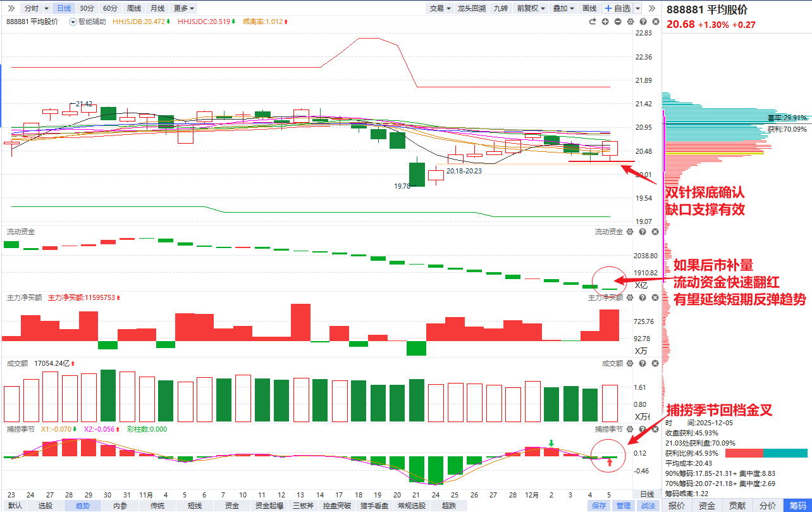Switch to the 周线 weekly period tab
812x512 pixels.
[x=133, y=8]
